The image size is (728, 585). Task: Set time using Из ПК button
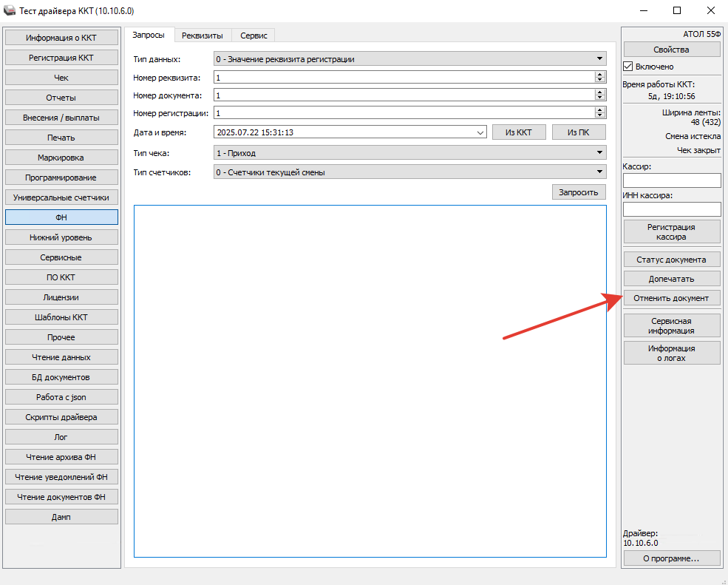pyautogui.click(x=579, y=132)
